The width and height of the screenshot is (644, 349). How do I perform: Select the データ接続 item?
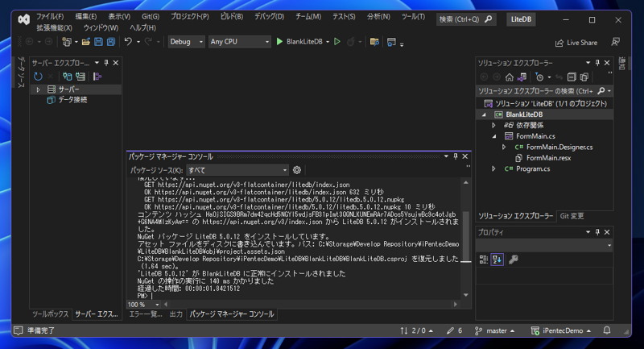(72, 100)
